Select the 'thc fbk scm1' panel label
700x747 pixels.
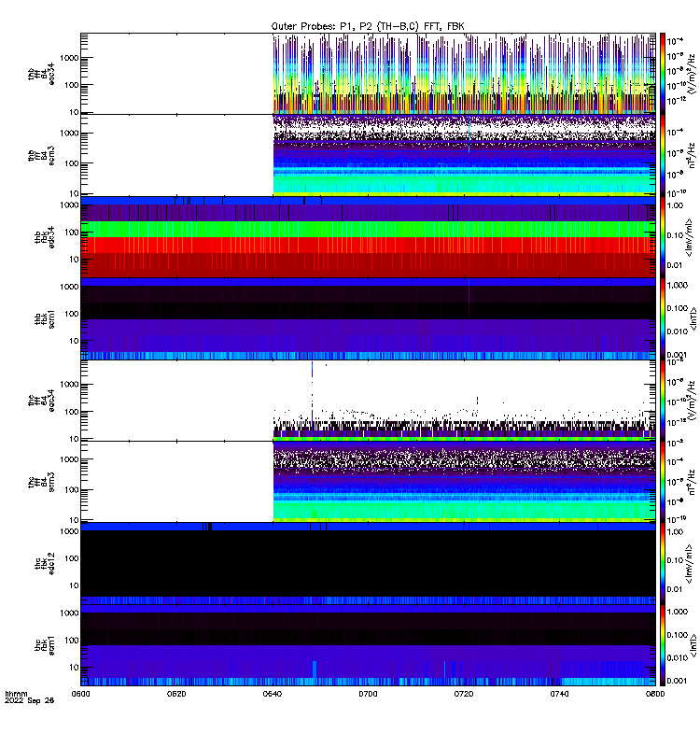[x=45, y=645]
